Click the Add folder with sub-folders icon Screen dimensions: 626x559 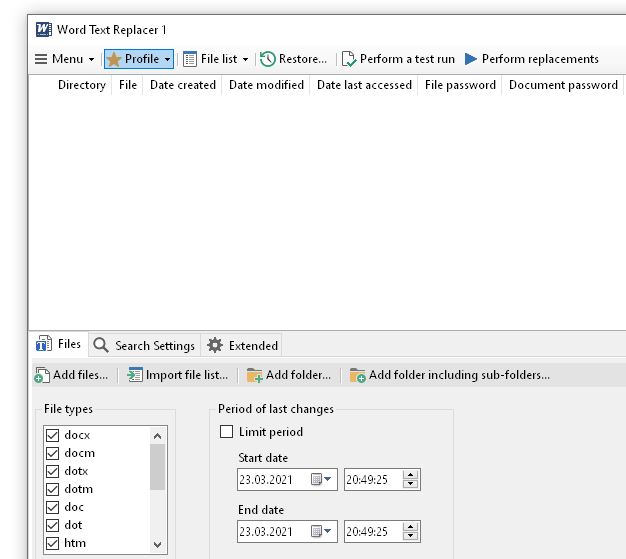[x=357, y=375]
